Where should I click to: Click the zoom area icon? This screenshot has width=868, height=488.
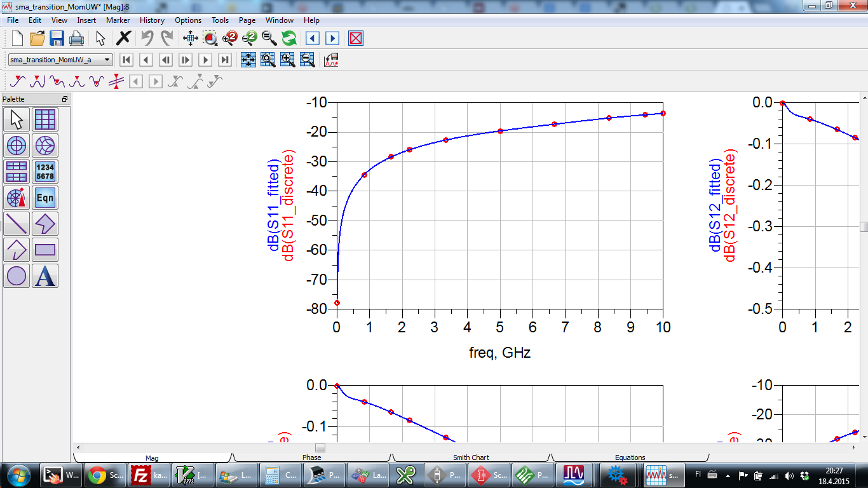(210, 38)
